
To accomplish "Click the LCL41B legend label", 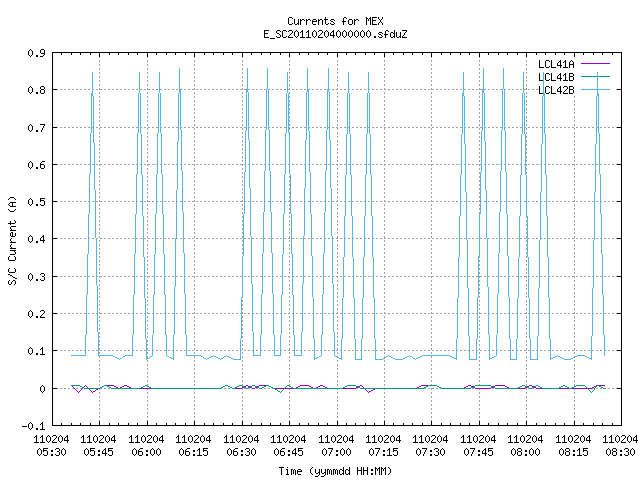I will (x=556, y=77).
